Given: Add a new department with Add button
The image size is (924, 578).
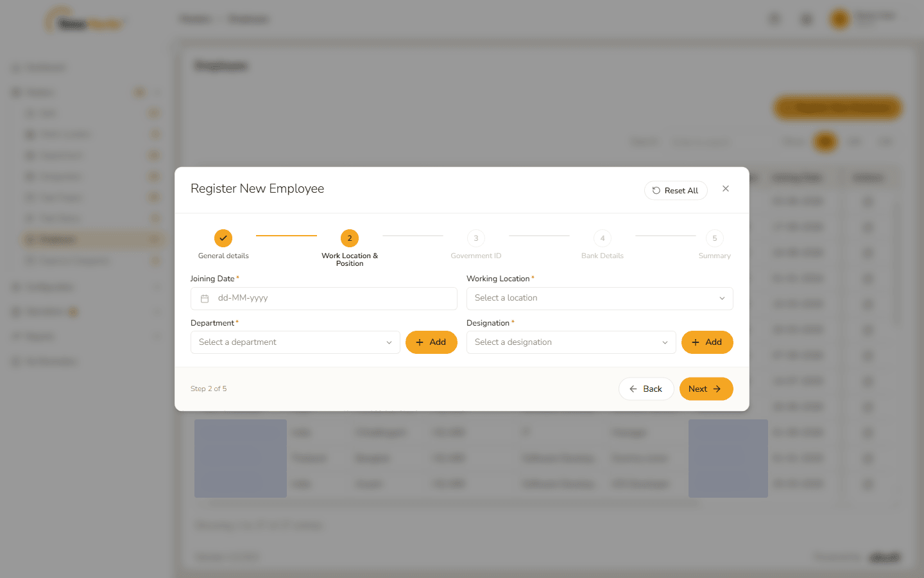Looking at the screenshot, I should 431,342.
